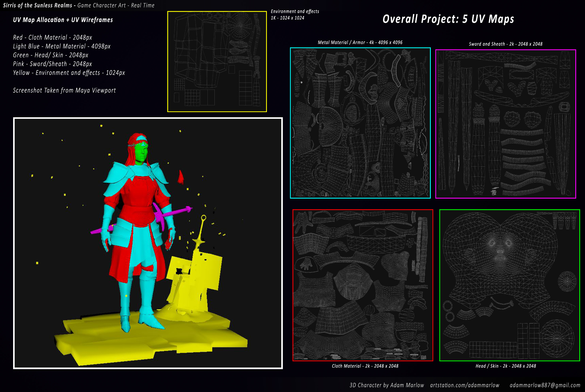Click 'Screenshot Taken from Maya Viewport' text
This screenshot has width=585, height=392.
[64, 90]
